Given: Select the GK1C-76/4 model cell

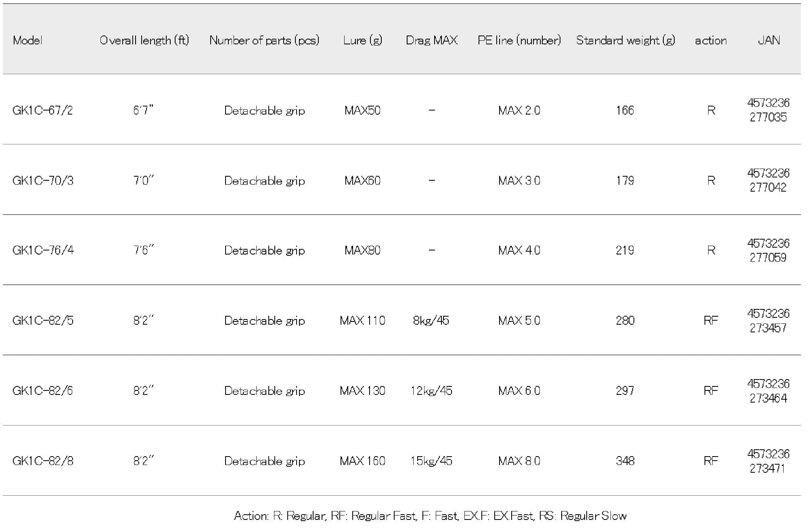Looking at the screenshot, I should click(43, 250).
